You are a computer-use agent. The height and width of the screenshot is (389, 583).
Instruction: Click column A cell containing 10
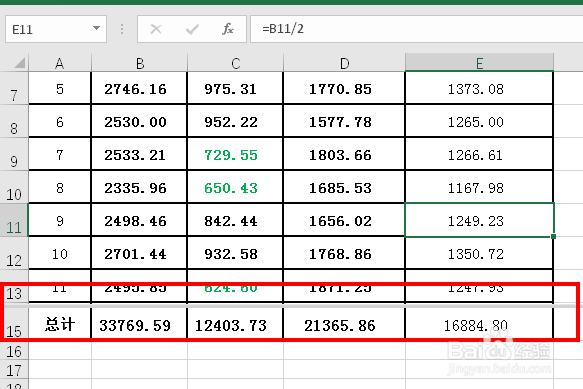click(x=59, y=253)
